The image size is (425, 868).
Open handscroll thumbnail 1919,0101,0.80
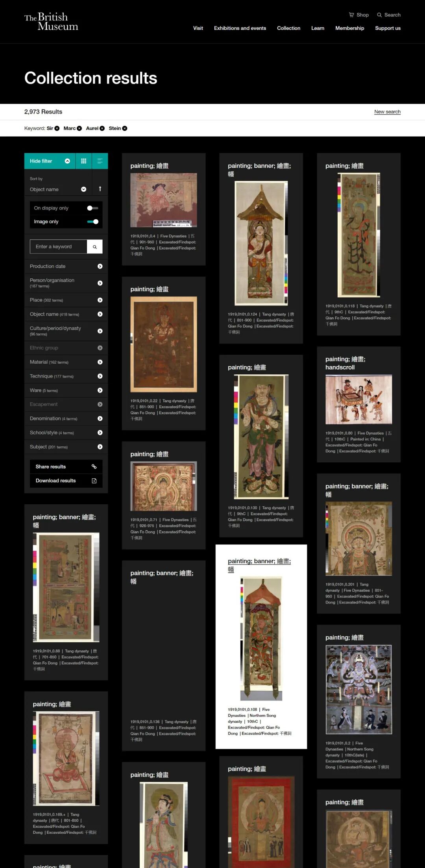[359, 400]
